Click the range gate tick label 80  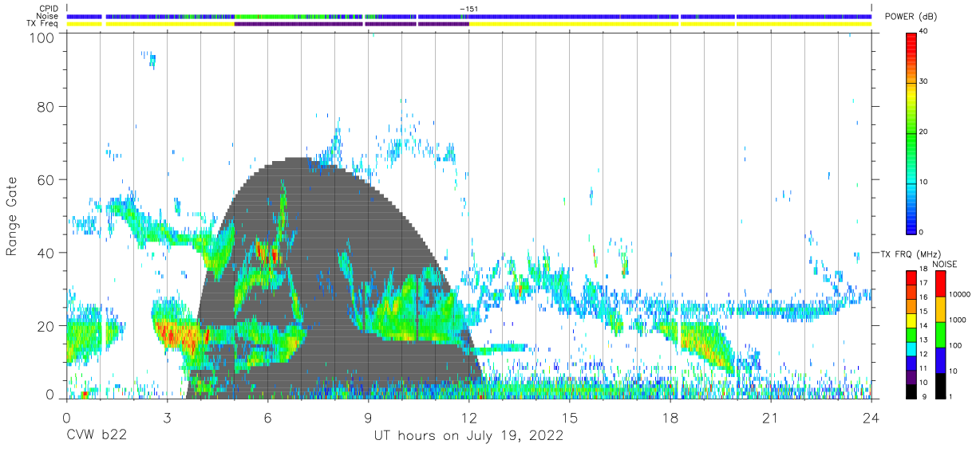46,107
